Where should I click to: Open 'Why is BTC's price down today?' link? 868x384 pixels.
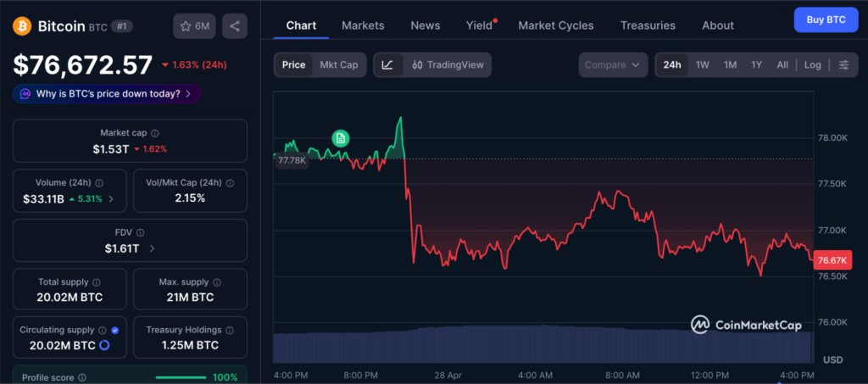pos(107,94)
